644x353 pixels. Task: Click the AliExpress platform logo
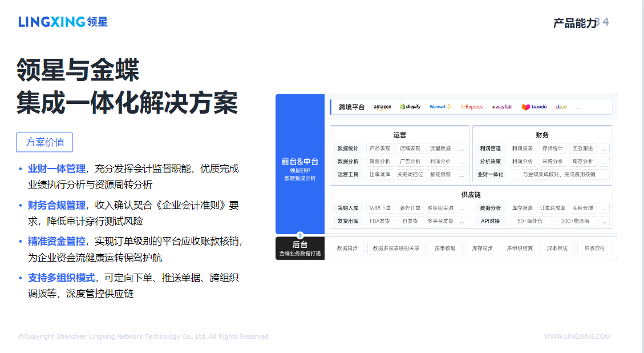coord(472,107)
